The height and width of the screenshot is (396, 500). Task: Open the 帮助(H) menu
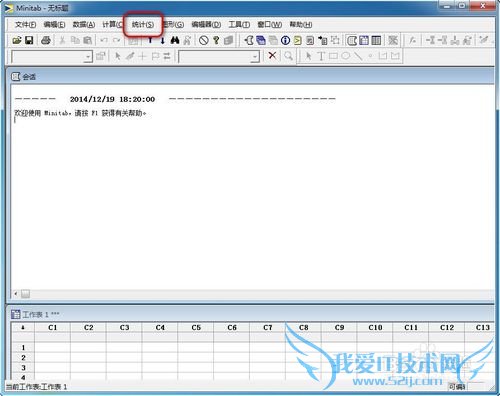coord(301,25)
